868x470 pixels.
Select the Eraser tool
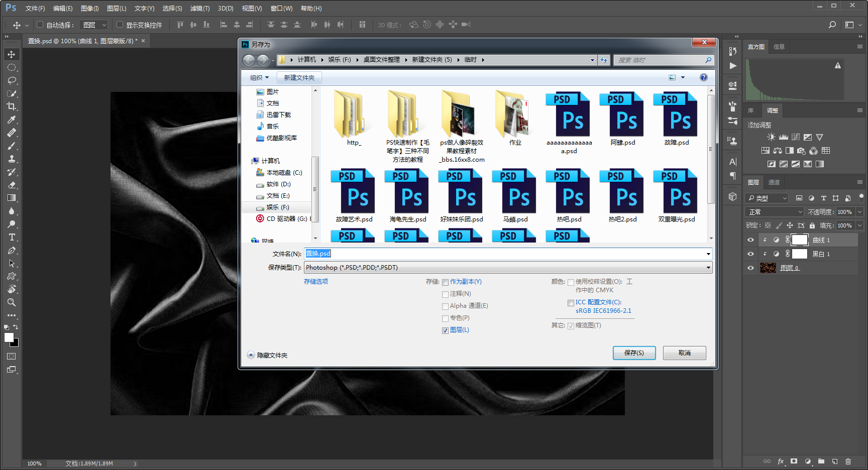tap(12, 185)
